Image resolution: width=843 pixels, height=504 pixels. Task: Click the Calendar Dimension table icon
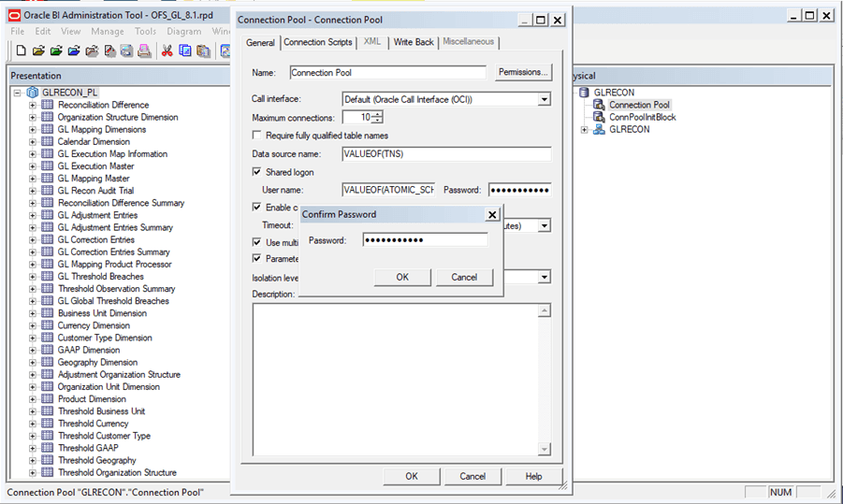pyautogui.click(x=48, y=141)
